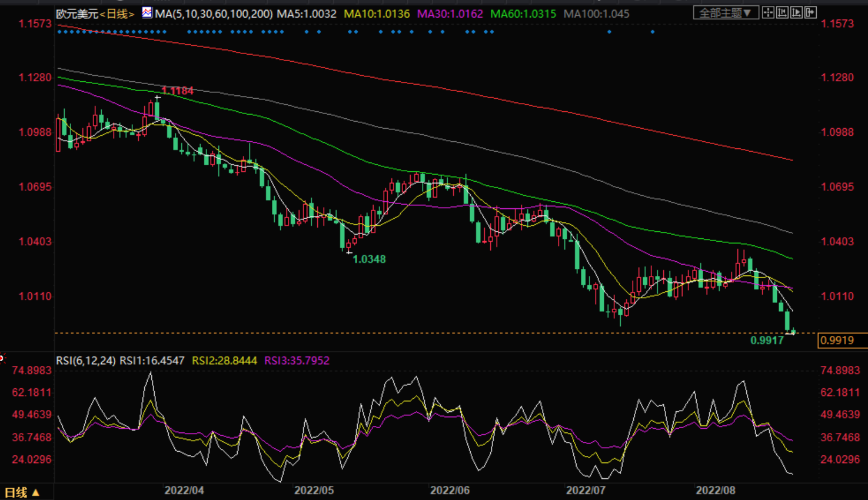Image resolution: width=868 pixels, height=500 pixels.
Task: Click the 1.0348 low price marker
Action: (x=369, y=259)
